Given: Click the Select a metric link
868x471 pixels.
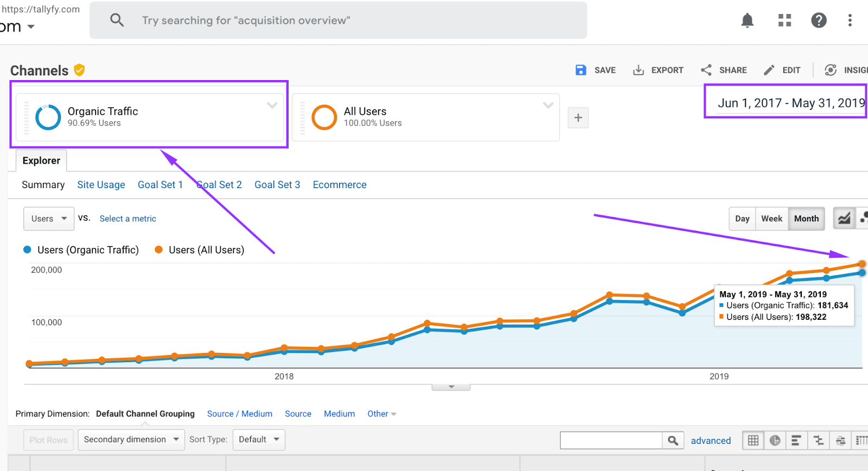Looking at the screenshot, I should [x=127, y=218].
